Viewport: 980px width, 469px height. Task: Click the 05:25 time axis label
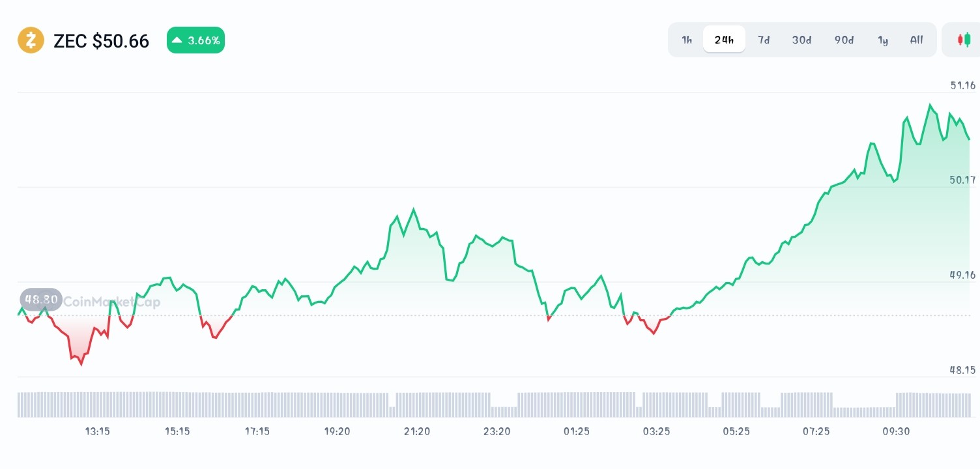736,431
